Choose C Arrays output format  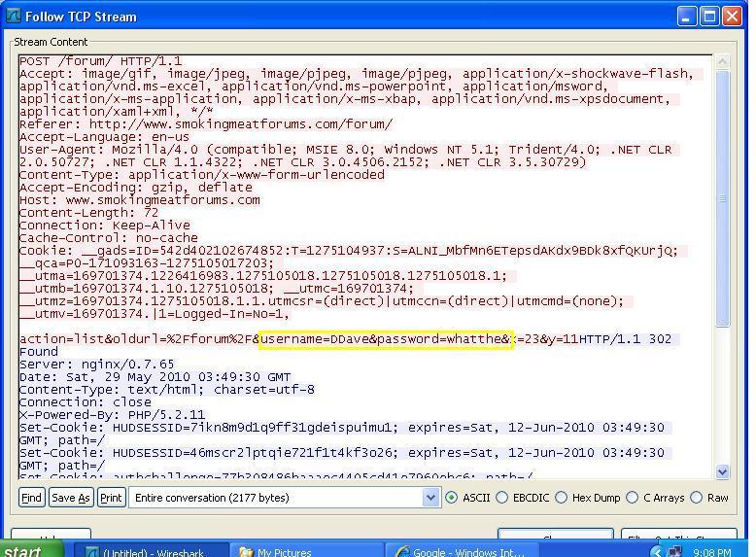(632, 497)
